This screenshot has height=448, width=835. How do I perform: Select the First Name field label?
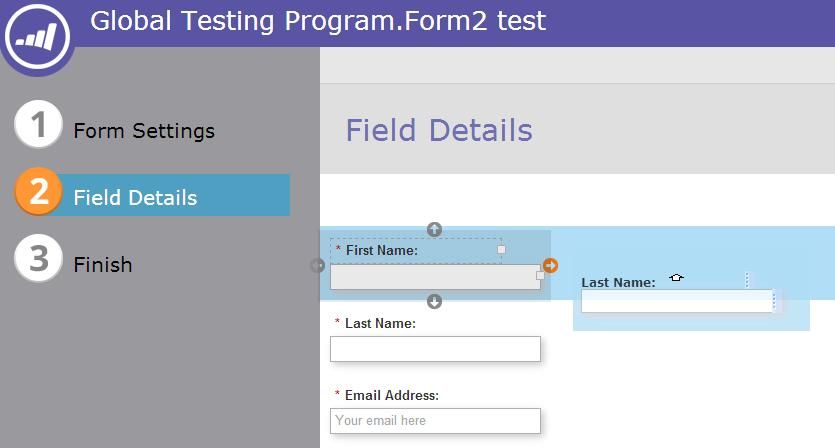click(382, 250)
